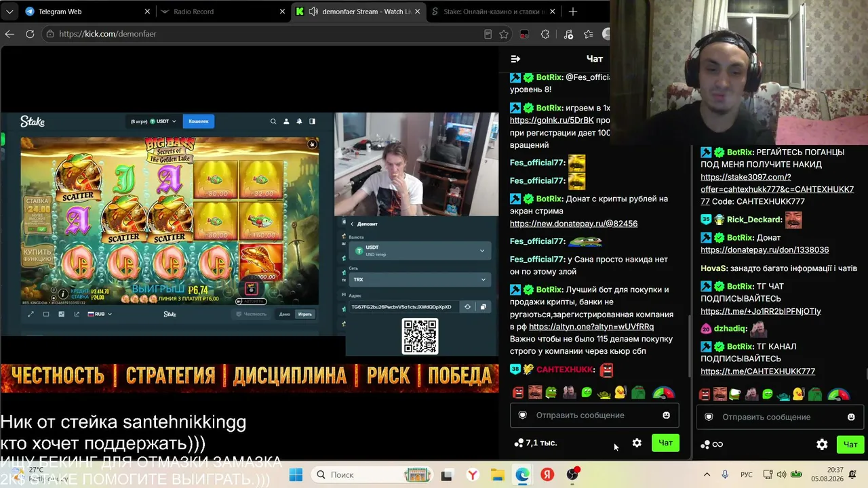Image resolution: width=868 pixels, height=488 pixels.
Task: Open browser extensions puzzle icon
Action: tap(545, 34)
